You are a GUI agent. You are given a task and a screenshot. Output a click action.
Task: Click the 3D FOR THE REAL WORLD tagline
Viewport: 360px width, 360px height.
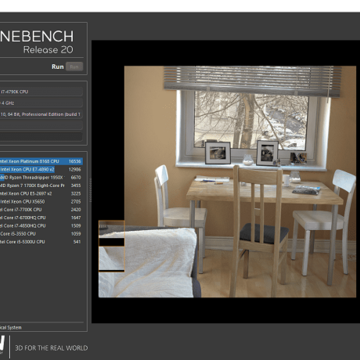pos(52,348)
